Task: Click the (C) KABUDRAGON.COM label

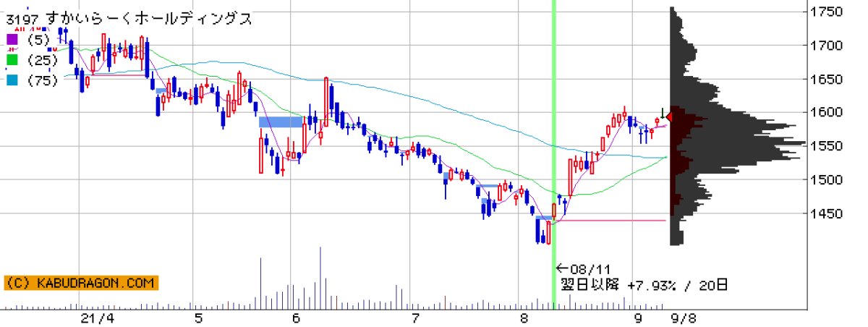Action: pos(80,283)
